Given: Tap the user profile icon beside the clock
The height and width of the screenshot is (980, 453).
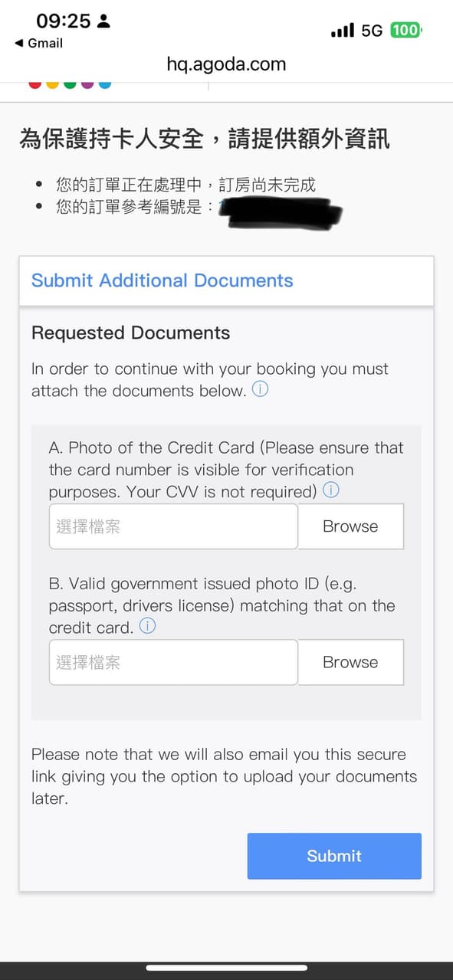Looking at the screenshot, I should (103, 21).
